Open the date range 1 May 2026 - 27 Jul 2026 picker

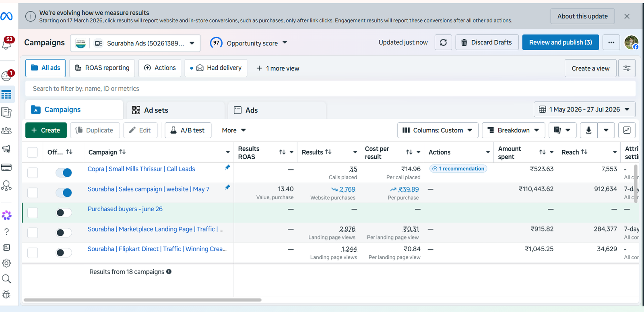tap(584, 110)
